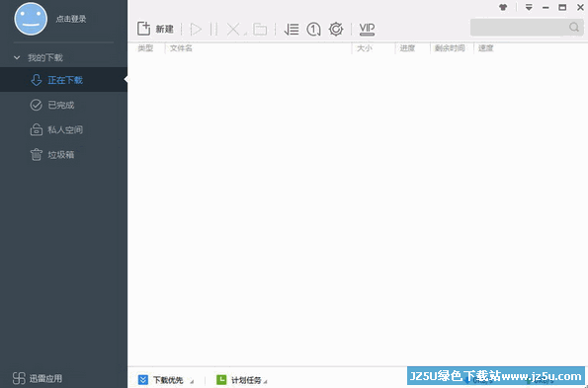
Task: Sort by 文件名 column header
Action: coord(181,48)
